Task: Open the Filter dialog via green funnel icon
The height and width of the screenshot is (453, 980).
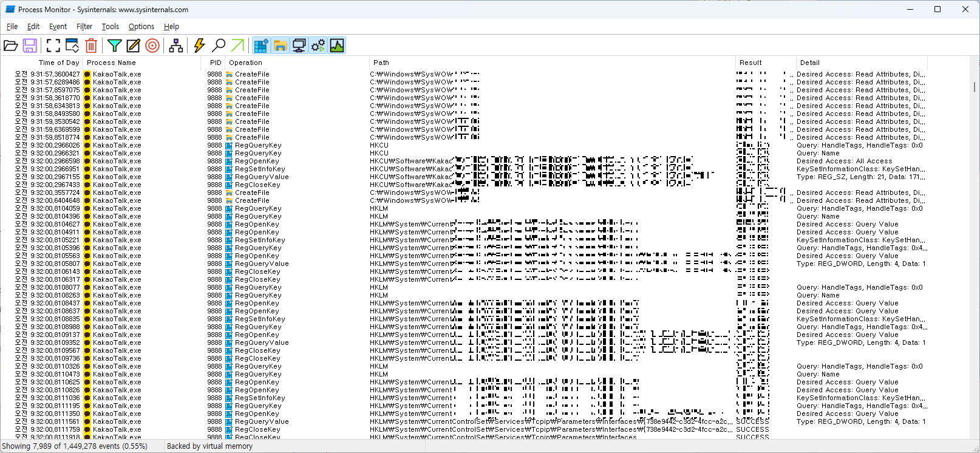Action: 114,46
